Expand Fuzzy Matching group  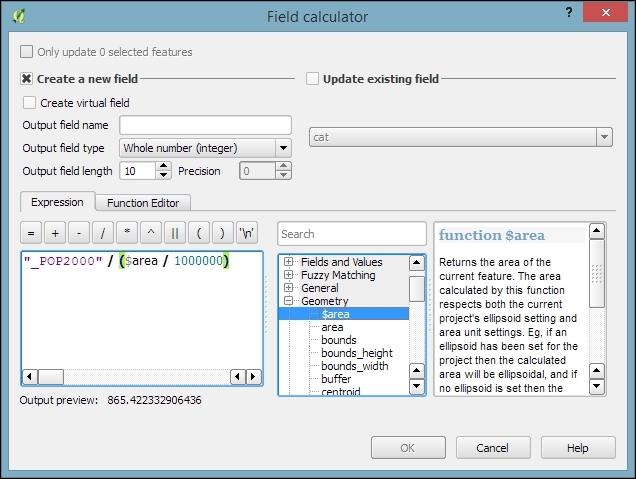click(x=288, y=275)
